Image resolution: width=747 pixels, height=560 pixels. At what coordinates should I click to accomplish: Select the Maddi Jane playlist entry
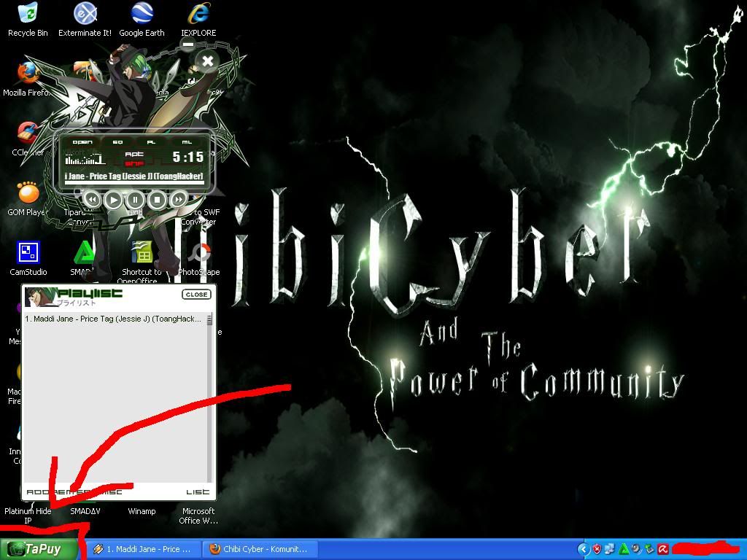tap(115, 319)
